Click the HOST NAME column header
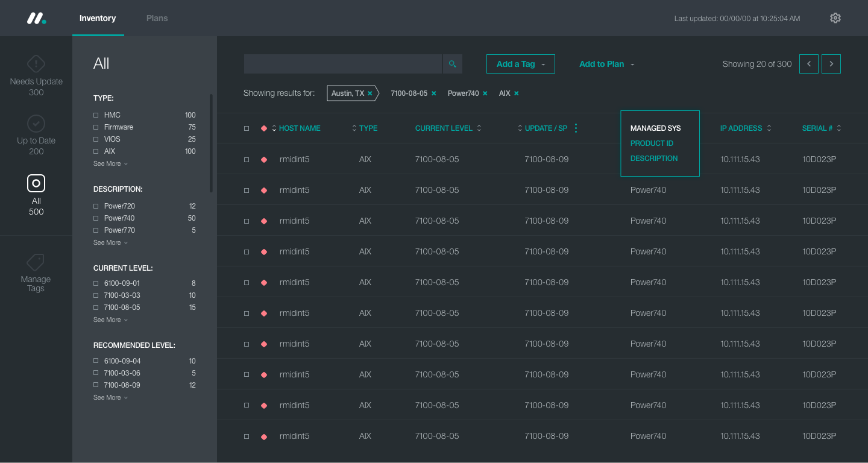Image resolution: width=868 pixels, height=463 pixels. (300, 128)
